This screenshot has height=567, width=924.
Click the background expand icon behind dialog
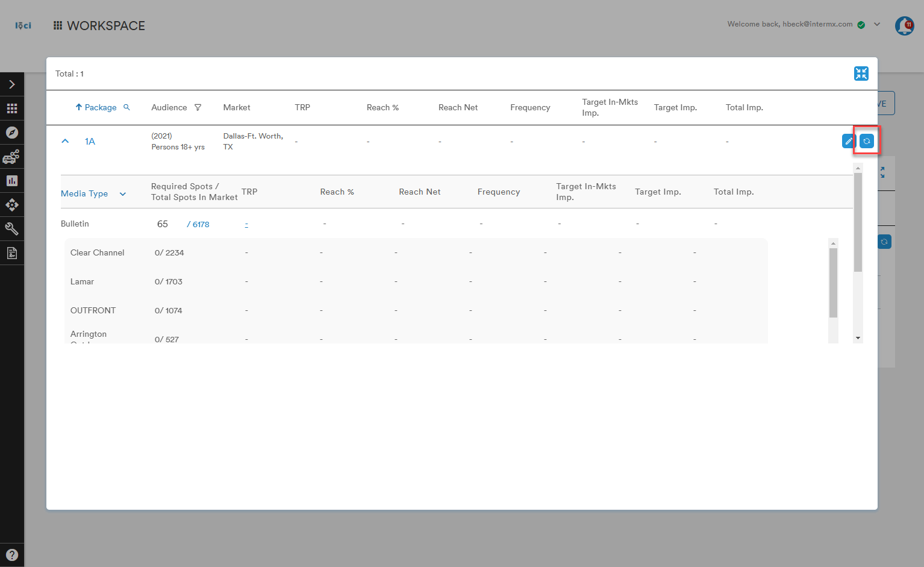coord(882,172)
